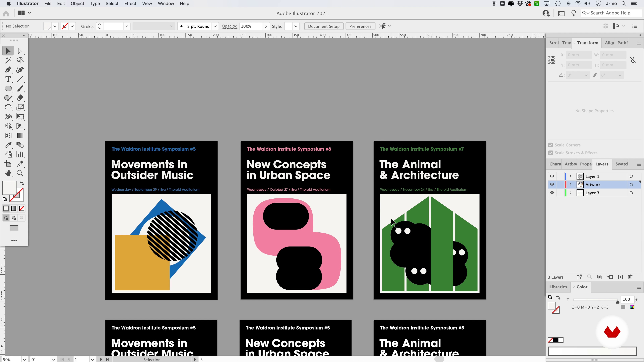Viewport: 644px width, 362px height.
Task: Click Artwork layer target circle
Action: coord(631,185)
